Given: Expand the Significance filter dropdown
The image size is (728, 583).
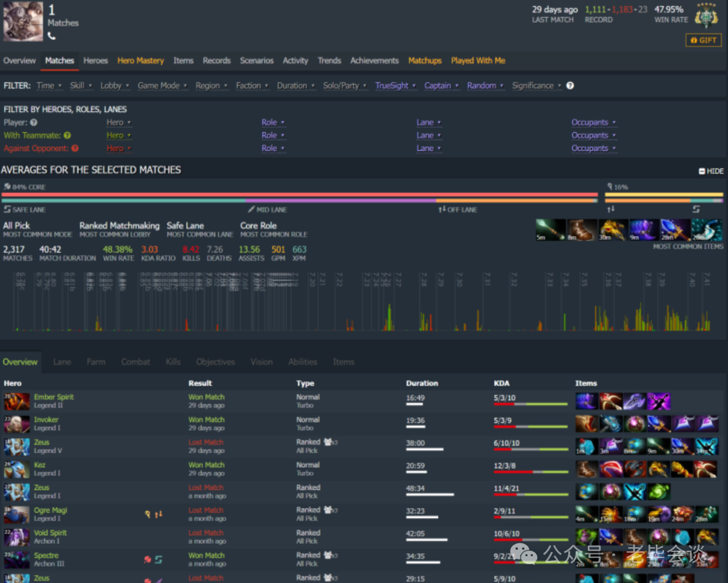Looking at the screenshot, I should (537, 86).
